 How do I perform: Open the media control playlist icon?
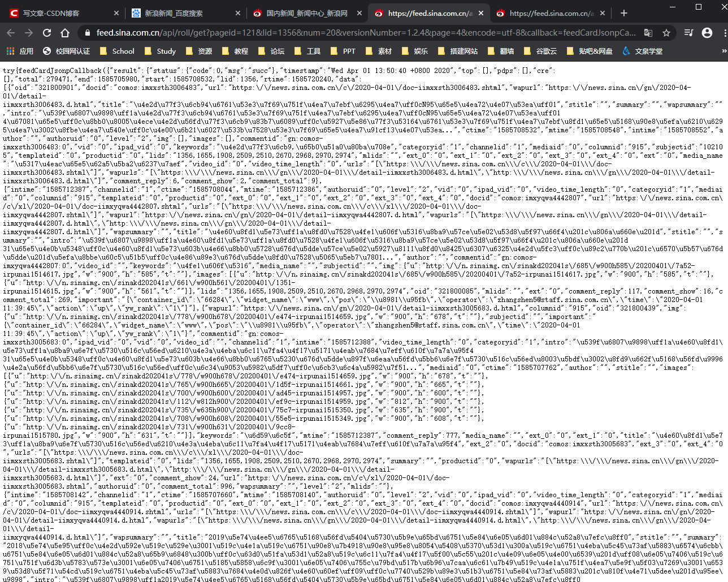tap(688, 33)
